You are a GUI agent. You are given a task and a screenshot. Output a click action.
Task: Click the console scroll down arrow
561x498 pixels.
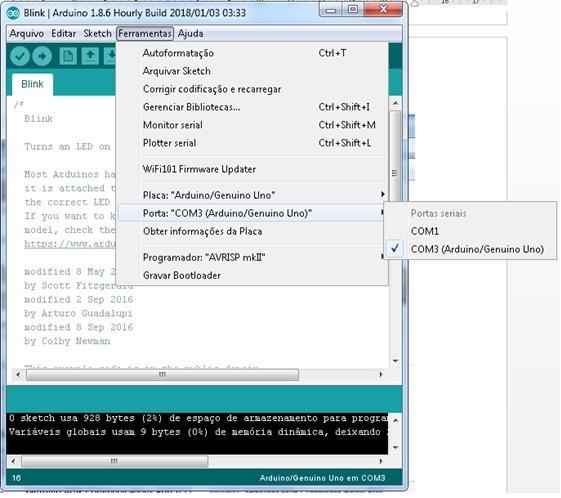click(395, 447)
